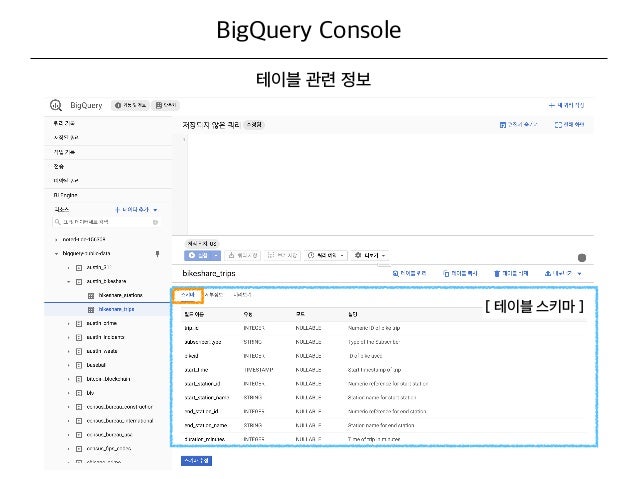Expand the baseball dataset
Image resolution: width=638 pixels, height=479 pixels.
pyautogui.click(x=68, y=365)
